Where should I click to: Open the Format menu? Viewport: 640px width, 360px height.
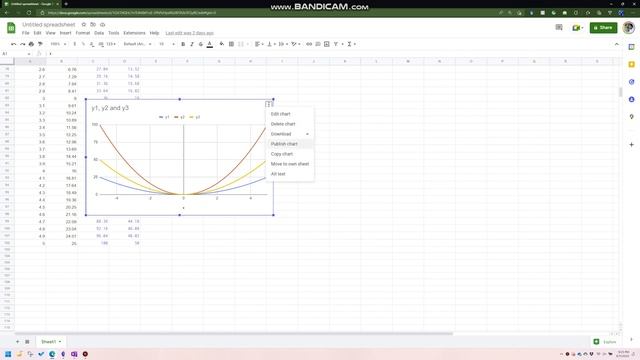click(x=83, y=33)
